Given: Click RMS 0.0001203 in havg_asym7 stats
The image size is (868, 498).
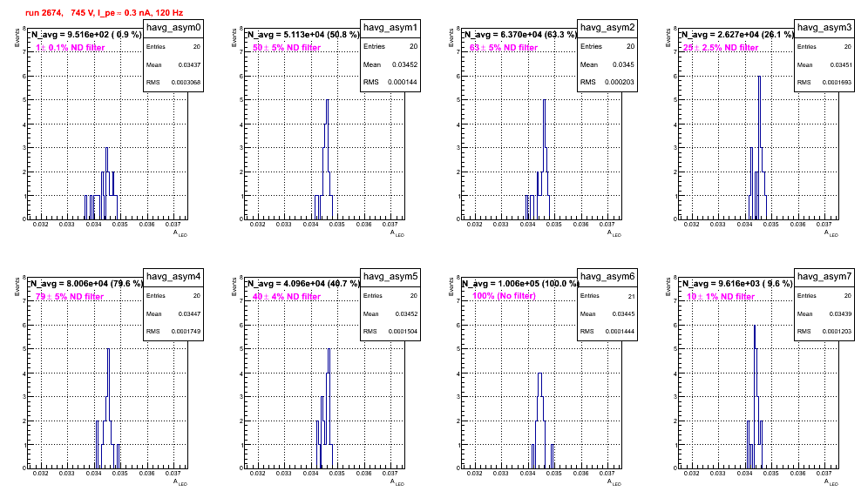Looking at the screenshot, I should (x=824, y=332).
